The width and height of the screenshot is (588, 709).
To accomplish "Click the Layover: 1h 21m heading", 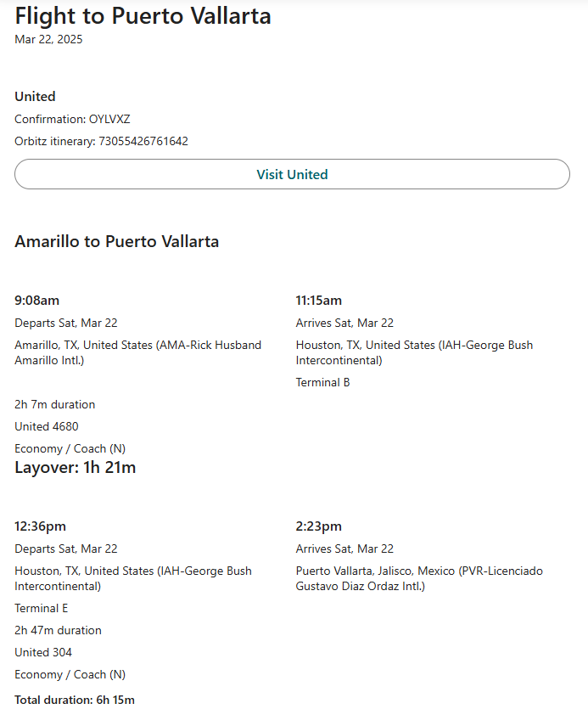I will coord(75,468).
